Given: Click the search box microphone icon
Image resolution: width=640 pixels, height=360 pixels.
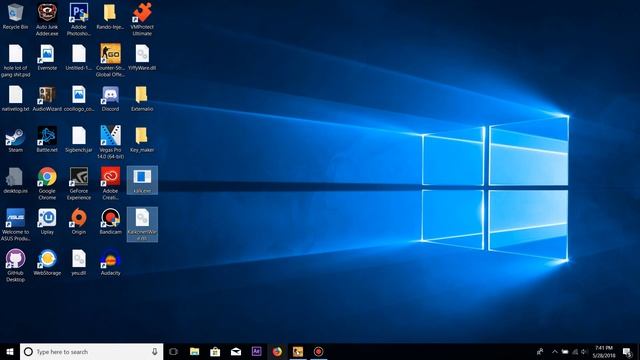Looking at the screenshot, I should click(x=155, y=351).
